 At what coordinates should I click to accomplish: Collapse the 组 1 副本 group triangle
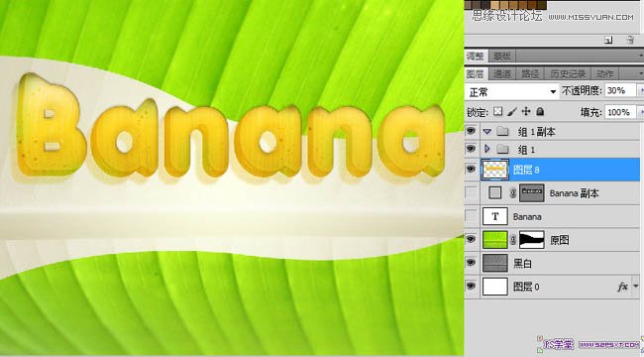pos(487,132)
